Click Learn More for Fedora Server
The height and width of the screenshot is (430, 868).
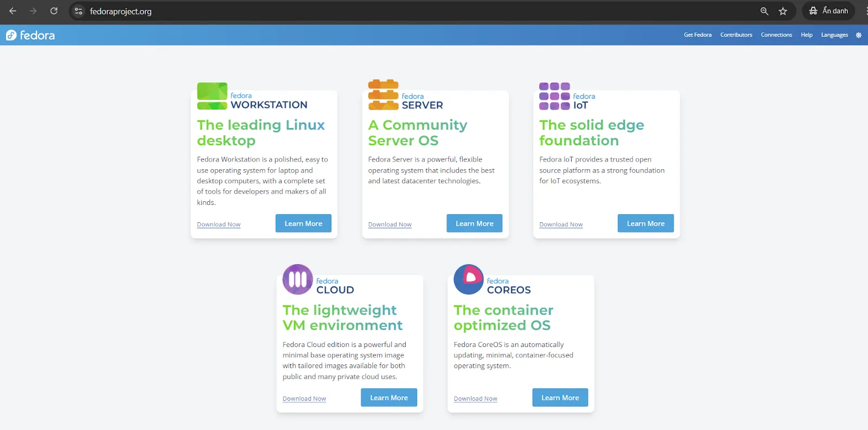pos(475,223)
